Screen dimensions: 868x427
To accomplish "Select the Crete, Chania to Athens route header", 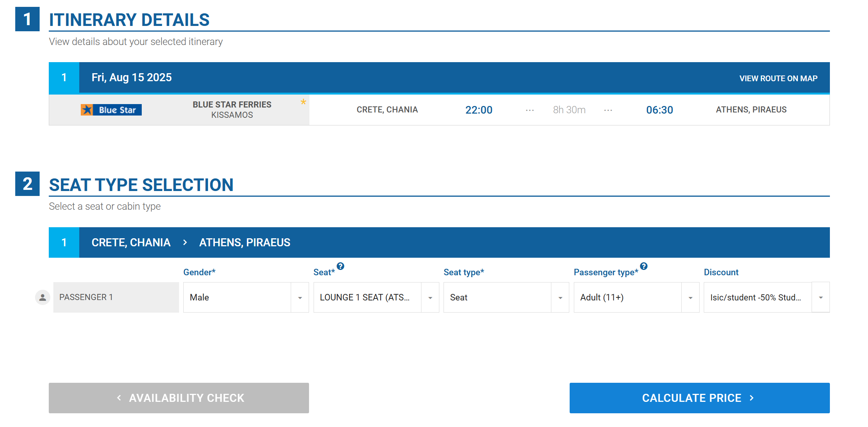I will tap(439, 242).
